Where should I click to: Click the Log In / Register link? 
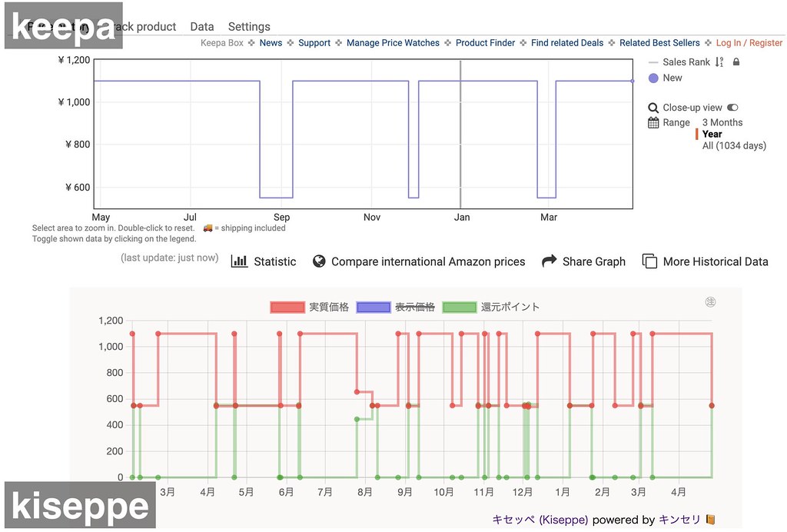pyautogui.click(x=749, y=42)
